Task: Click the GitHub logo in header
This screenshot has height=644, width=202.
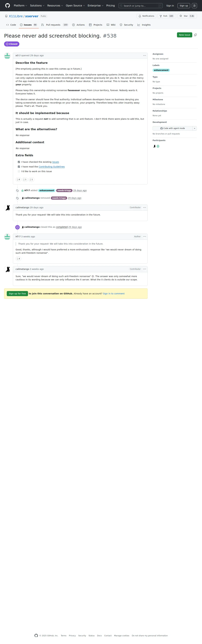Action: (8, 5)
